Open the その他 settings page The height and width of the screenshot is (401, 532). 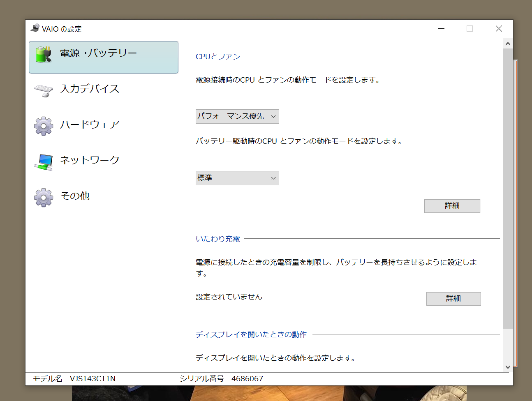click(x=75, y=196)
